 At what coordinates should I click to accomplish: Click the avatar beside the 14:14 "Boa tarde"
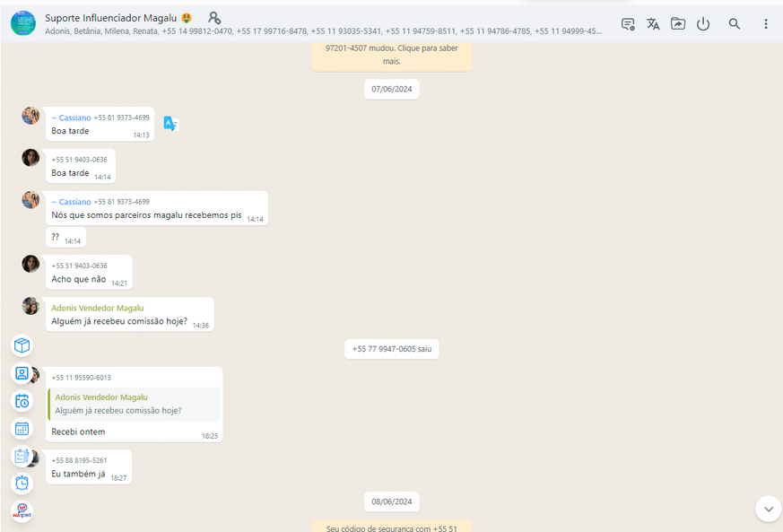pyautogui.click(x=30, y=158)
